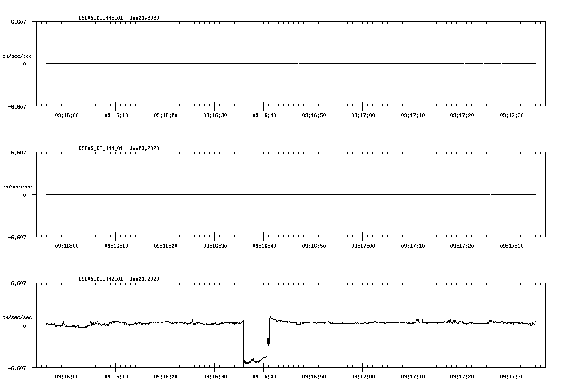Click the 09:16:20 time label under HNE plot
The width and height of the screenshot is (576, 392).
click(165, 115)
